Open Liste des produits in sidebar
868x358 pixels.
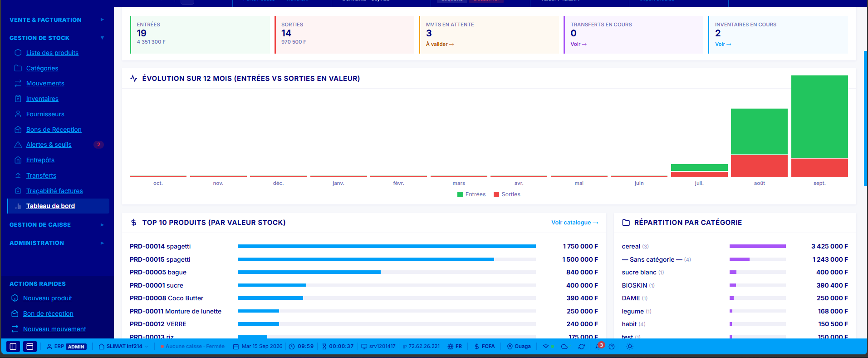click(x=52, y=53)
